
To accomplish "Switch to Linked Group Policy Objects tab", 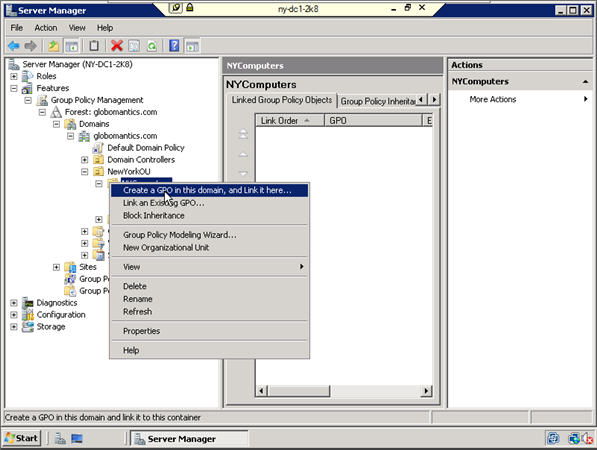I will pos(282,100).
